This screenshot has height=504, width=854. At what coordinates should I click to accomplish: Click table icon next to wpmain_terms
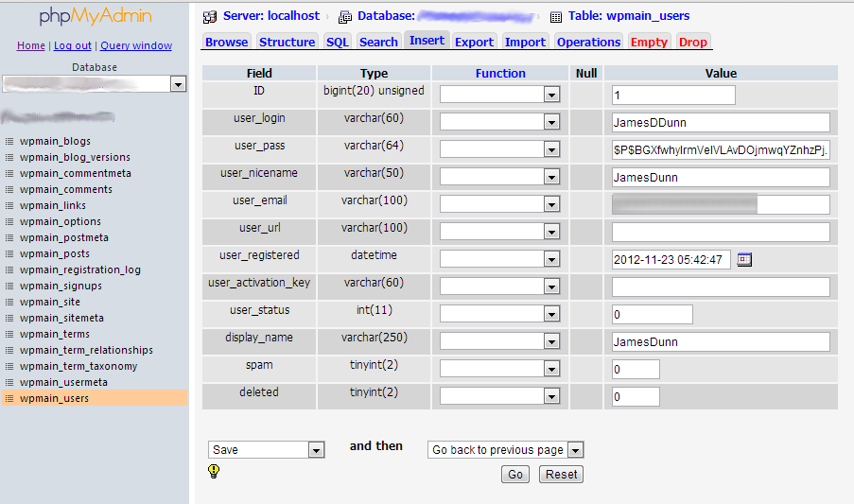(x=9, y=334)
